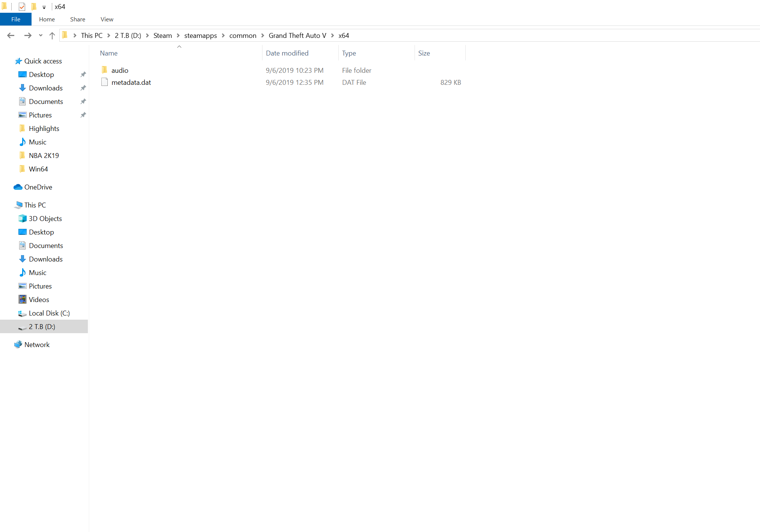Expand the chevron after Steam in the address bar
Viewport: 760px width, 532px height.
click(x=178, y=36)
